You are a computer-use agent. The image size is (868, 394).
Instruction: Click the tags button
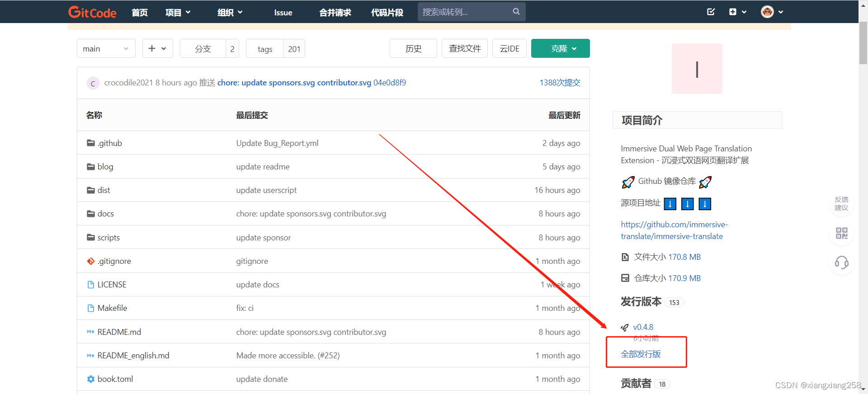pos(265,49)
